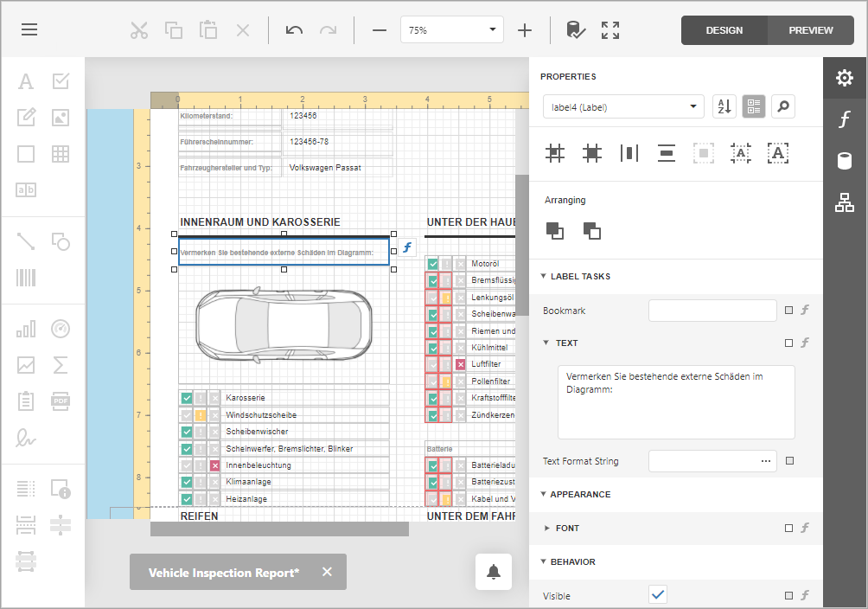Click the notification bell icon
The width and height of the screenshot is (868, 609).
494,572
